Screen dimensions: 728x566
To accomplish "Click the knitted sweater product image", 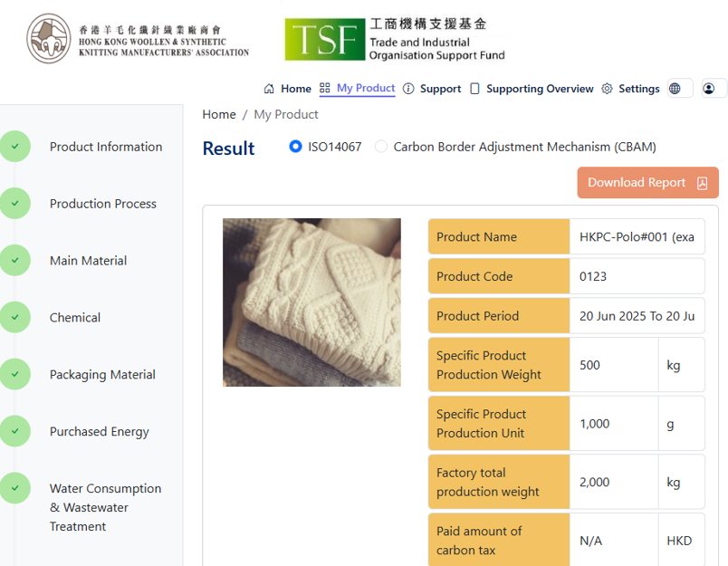I will click(311, 302).
